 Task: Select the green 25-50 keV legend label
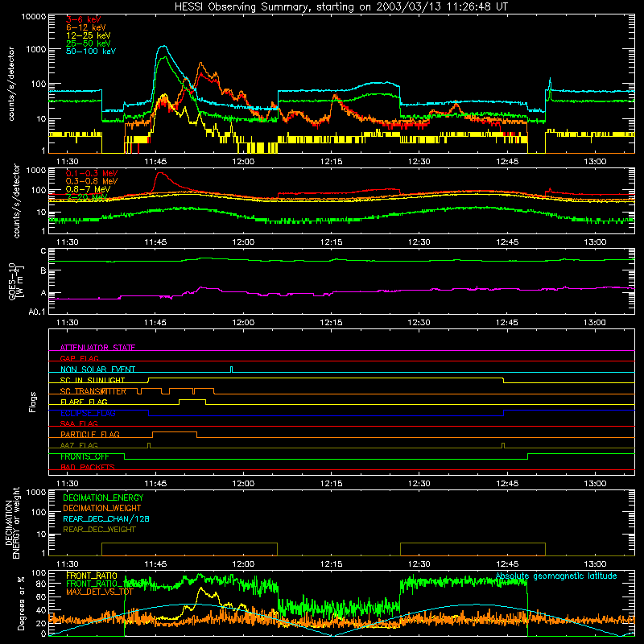(88, 43)
